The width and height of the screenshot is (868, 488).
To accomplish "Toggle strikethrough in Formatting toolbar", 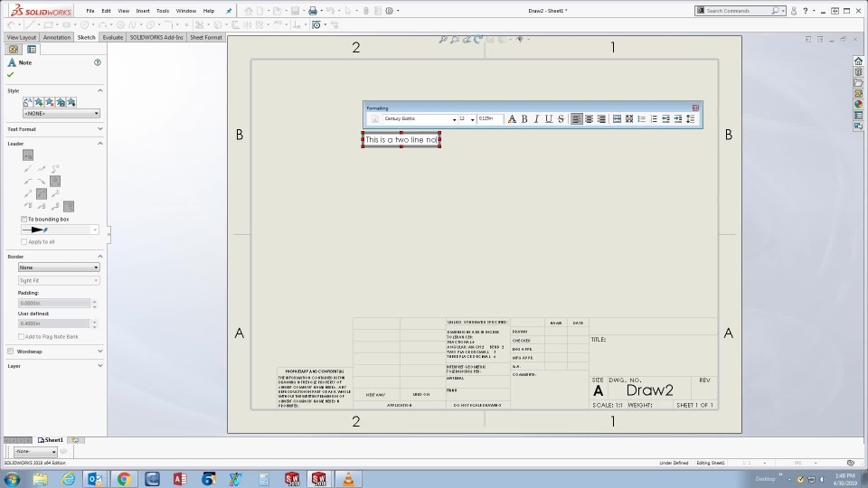I will (x=561, y=119).
